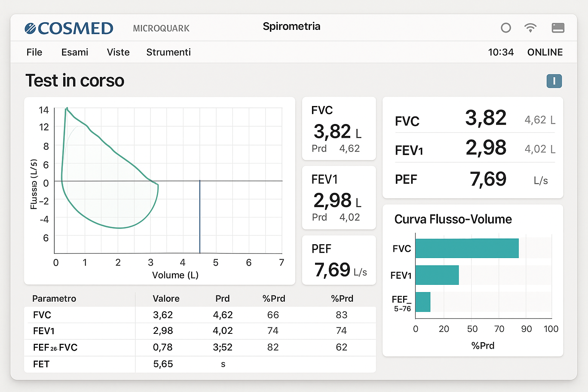Click the Parametro column header
Viewport: 588px width, 392px height.
54,299
